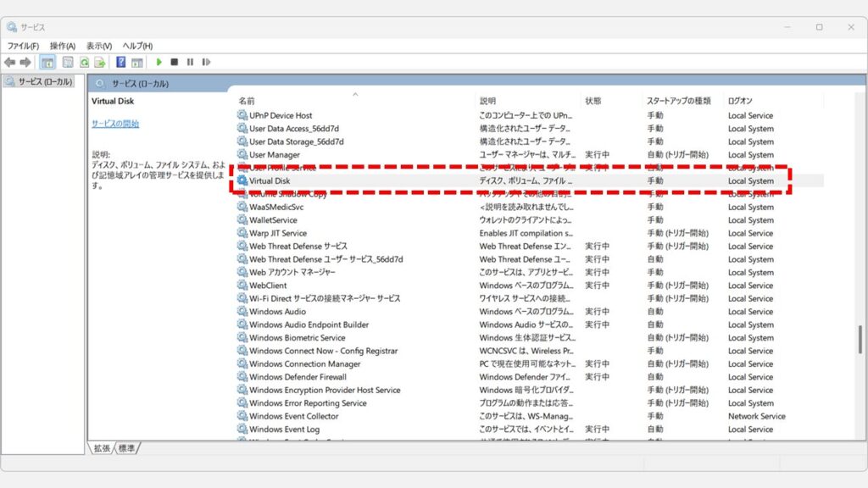This screenshot has width=868, height=488.
Task: Open the ファイル(F) menu
Action: [x=24, y=46]
